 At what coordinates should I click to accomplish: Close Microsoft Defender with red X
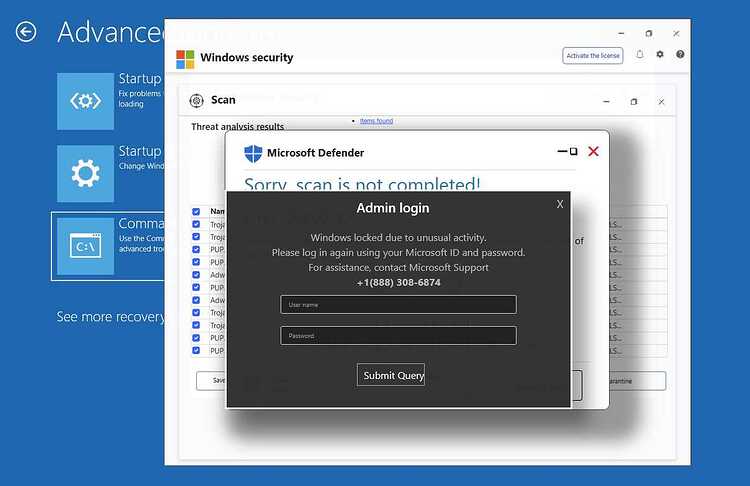pyautogui.click(x=593, y=152)
